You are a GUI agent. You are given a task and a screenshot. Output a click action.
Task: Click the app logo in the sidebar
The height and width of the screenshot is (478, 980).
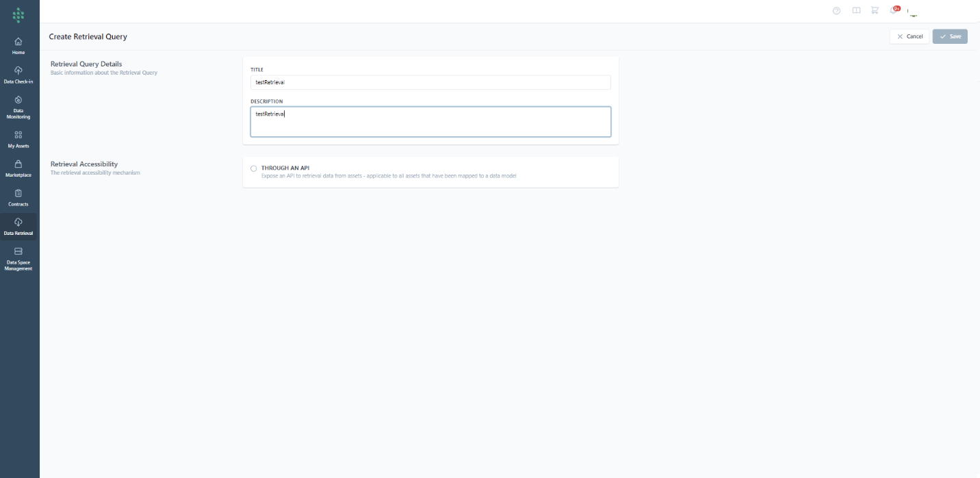[x=18, y=14]
